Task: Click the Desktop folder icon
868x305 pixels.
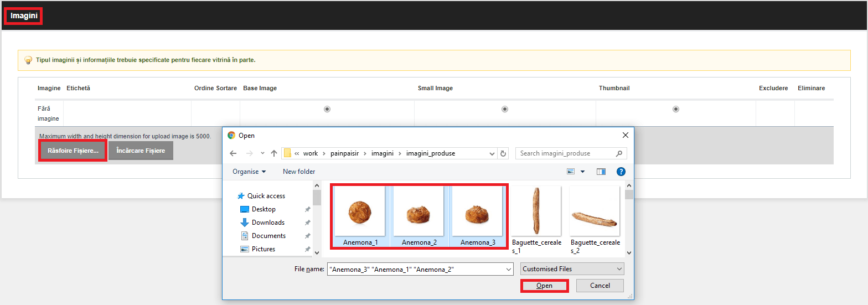Action: click(245, 209)
